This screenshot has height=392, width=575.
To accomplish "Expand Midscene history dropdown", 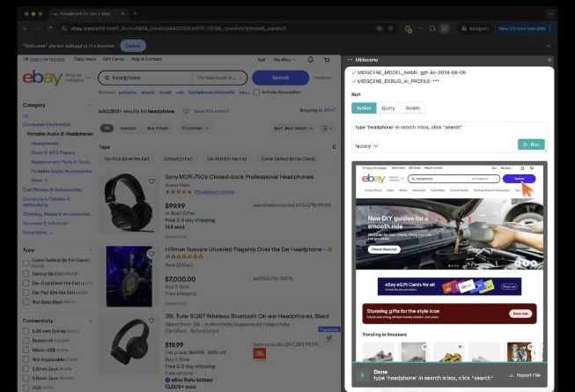I will pyautogui.click(x=366, y=146).
